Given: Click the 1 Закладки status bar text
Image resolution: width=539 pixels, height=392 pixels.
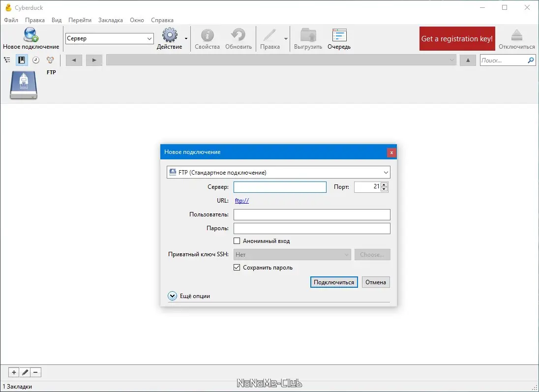Looking at the screenshot, I should (x=17, y=387).
